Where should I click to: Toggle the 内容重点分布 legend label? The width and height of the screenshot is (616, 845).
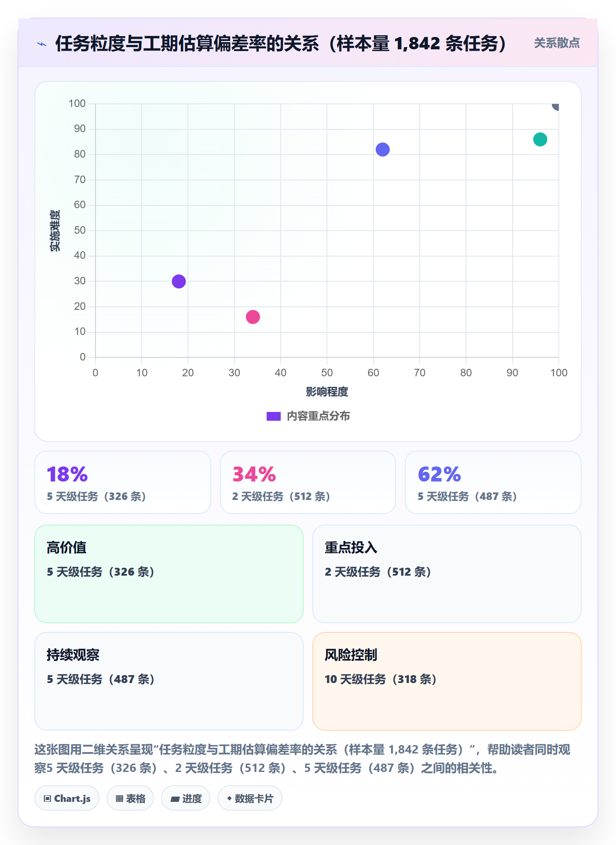pyautogui.click(x=319, y=416)
